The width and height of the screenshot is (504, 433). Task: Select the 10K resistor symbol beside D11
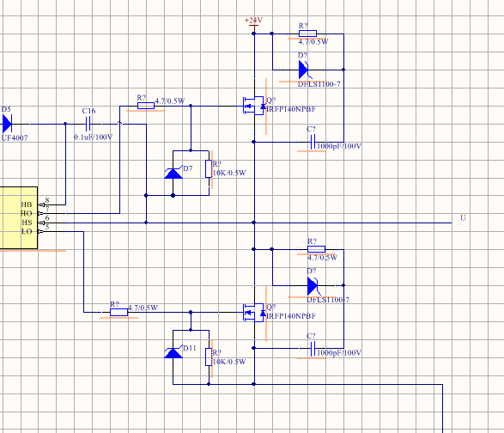click(x=209, y=357)
